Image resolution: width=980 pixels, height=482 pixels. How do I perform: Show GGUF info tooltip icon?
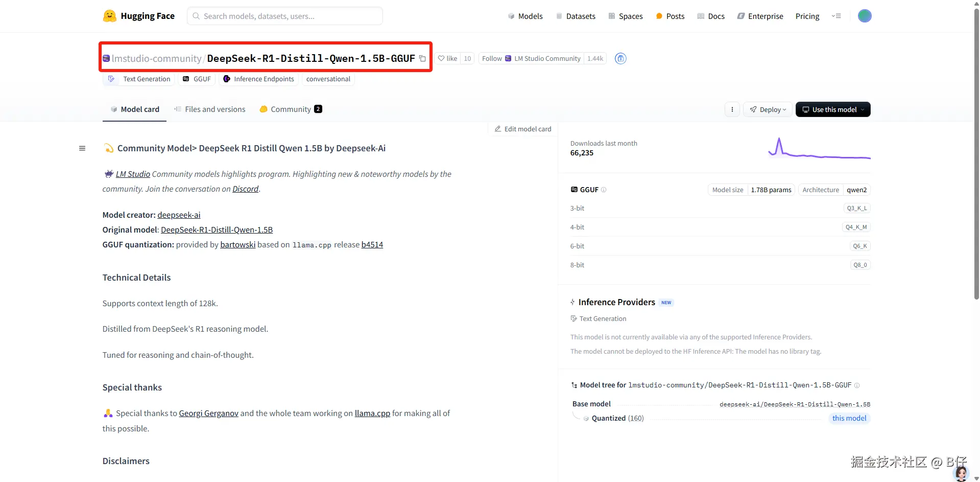604,190
